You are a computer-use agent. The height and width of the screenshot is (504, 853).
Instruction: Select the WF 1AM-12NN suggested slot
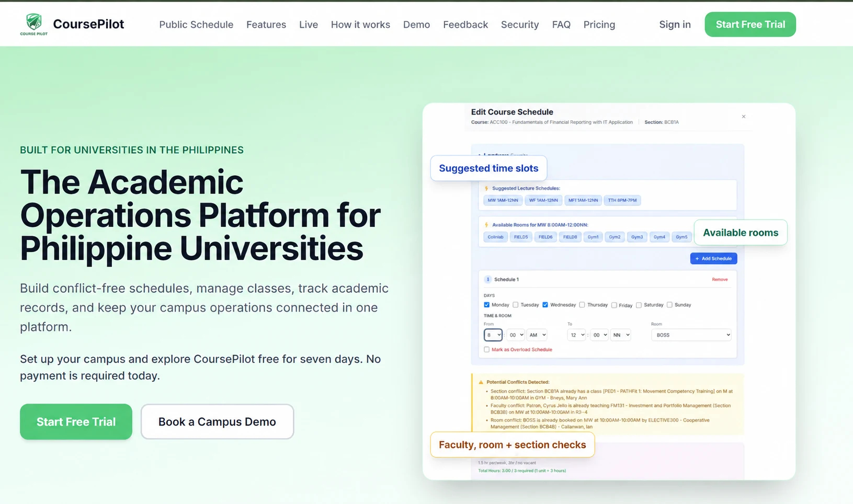click(x=543, y=200)
